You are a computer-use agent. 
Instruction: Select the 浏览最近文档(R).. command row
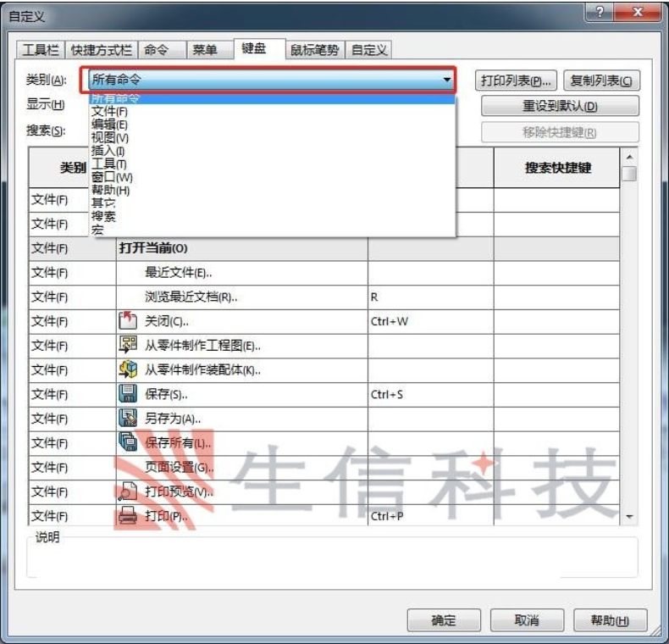pos(324,297)
